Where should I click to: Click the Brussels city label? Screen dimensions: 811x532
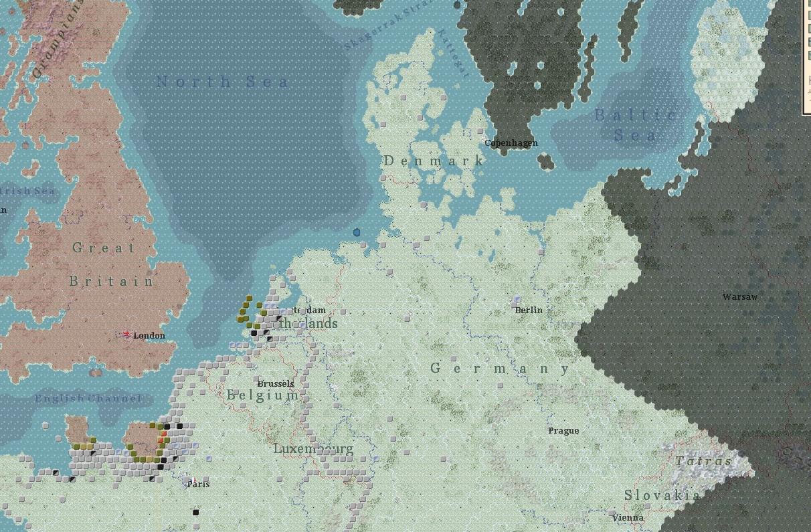(276, 383)
